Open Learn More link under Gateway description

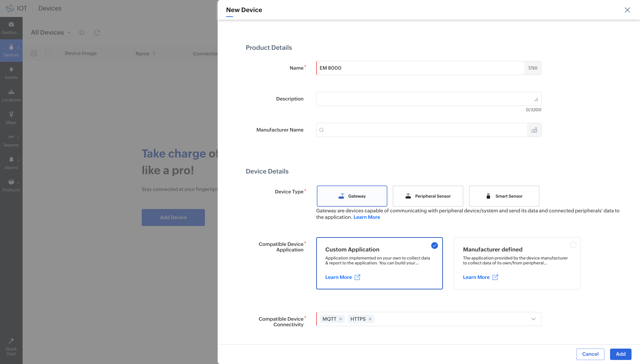coord(367,217)
